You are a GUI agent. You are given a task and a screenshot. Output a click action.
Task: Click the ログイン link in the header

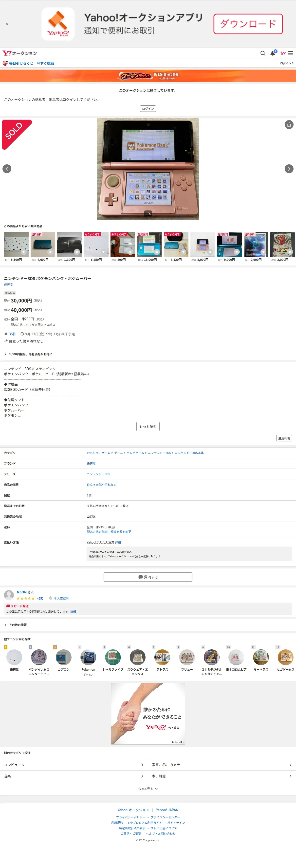(x=287, y=63)
